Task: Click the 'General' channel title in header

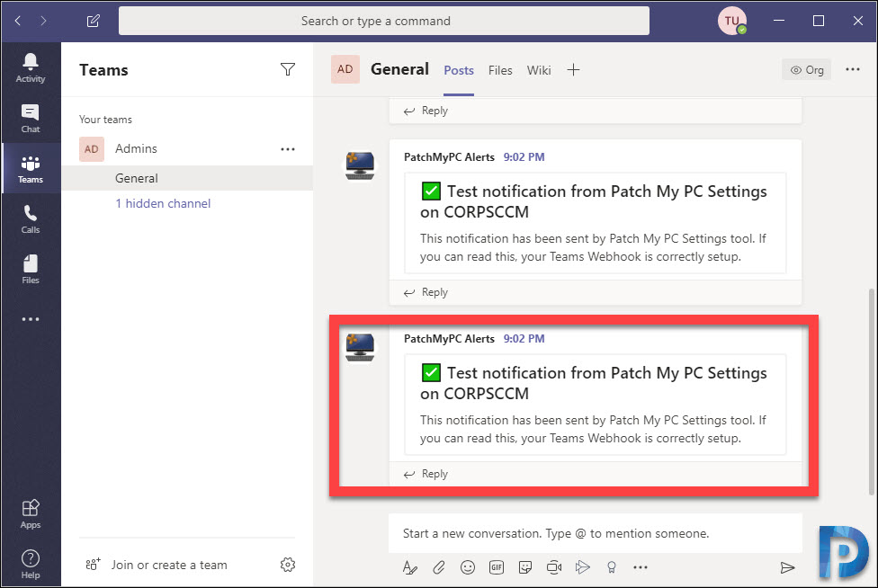Action: [399, 69]
